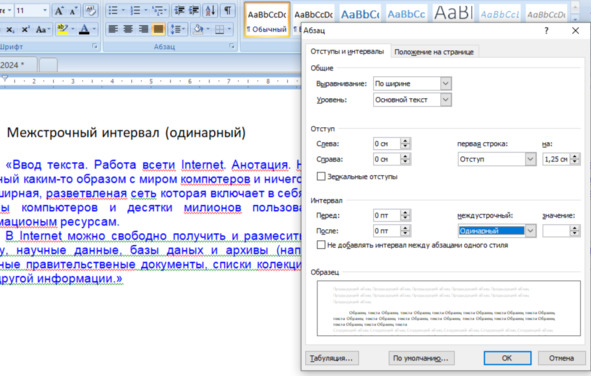
Task: Apply subscript formatting
Action: (10, 29)
